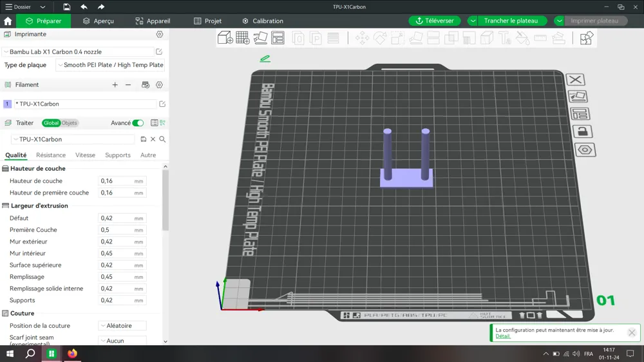Click the Add object cube icon

coord(225,38)
